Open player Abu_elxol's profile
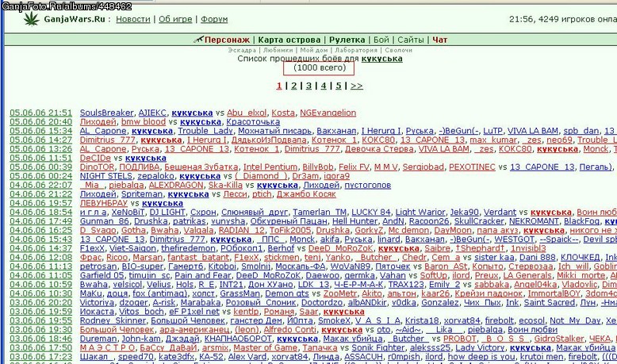The image size is (617, 364). click(247, 113)
